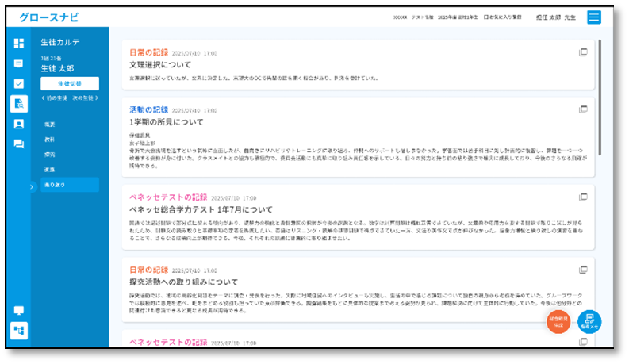Click the checkmark task icon in sidebar
Screen dimensions: 629x364
[19, 82]
